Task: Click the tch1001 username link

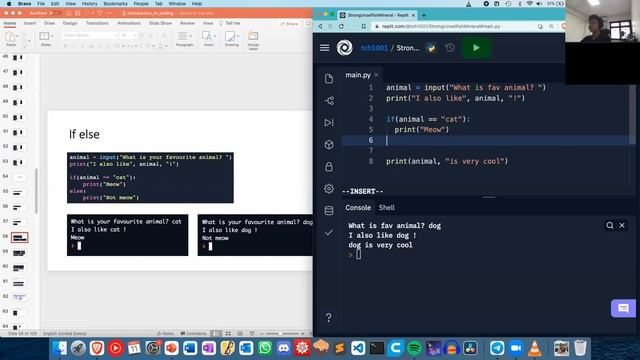Action: click(374, 48)
